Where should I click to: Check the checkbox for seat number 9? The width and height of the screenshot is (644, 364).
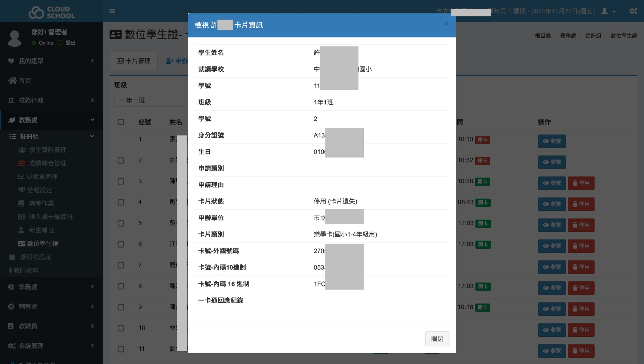pos(121,307)
